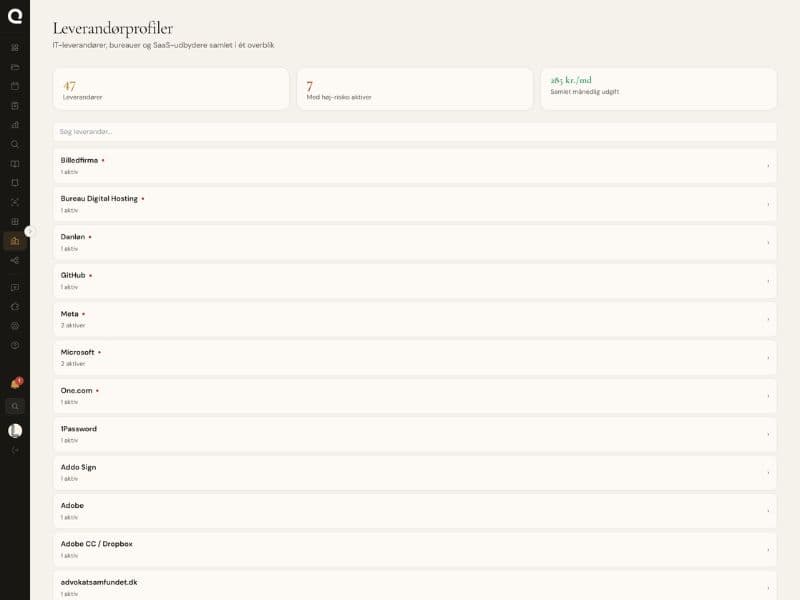Expand the 1Password row chevron
Viewport: 800px width, 600px height.
pos(768,435)
